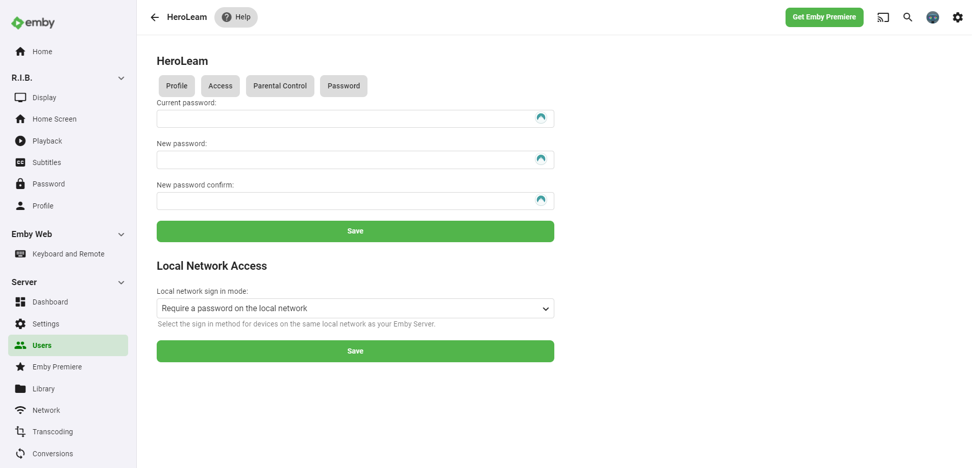Switch to the Password tab
This screenshot has width=980, height=468.
pyautogui.click(x=344, y=86)
